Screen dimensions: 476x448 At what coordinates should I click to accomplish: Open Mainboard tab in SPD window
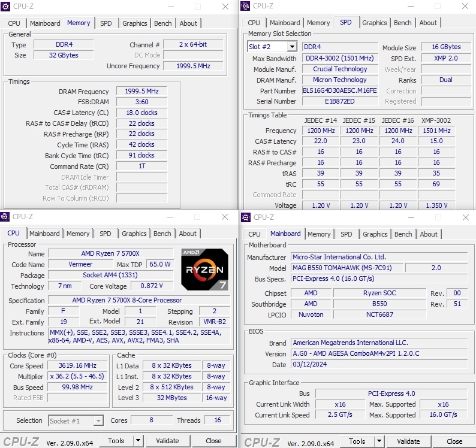[x=285, y=23]
